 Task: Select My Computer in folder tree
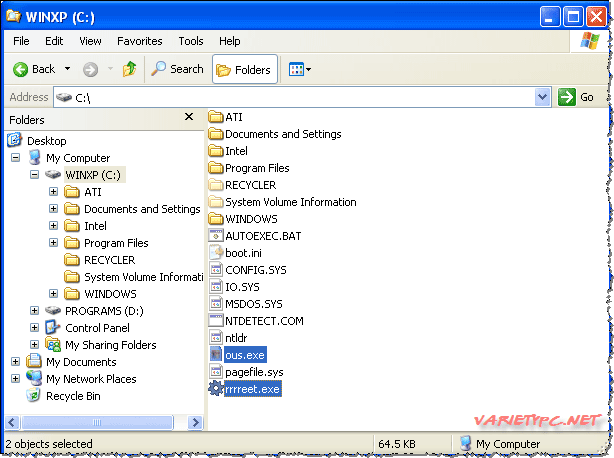(x=78, y=158)
